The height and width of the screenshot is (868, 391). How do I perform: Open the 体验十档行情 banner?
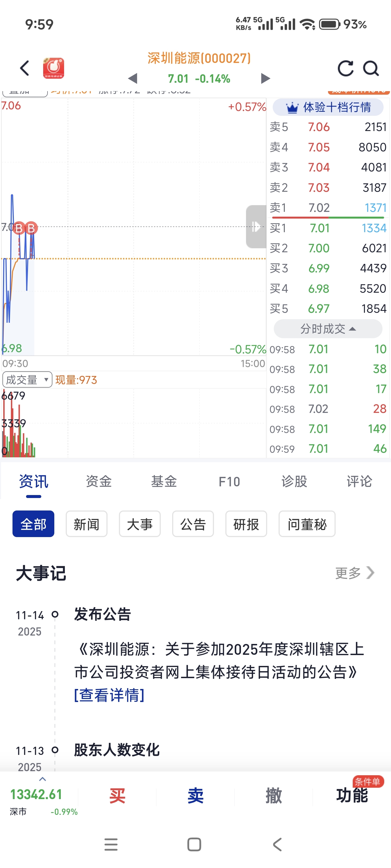[x=328, y=107]
